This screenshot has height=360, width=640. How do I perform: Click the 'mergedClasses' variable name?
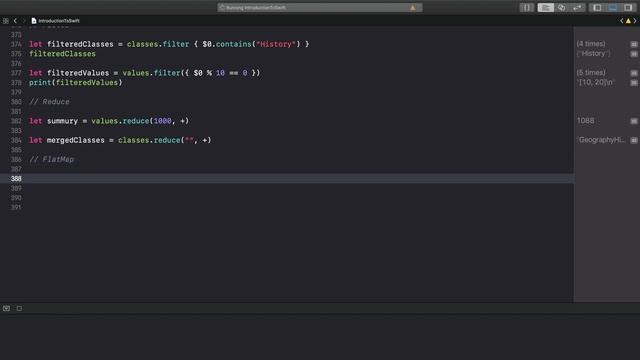pyautogui.click(x=76, y=140)
